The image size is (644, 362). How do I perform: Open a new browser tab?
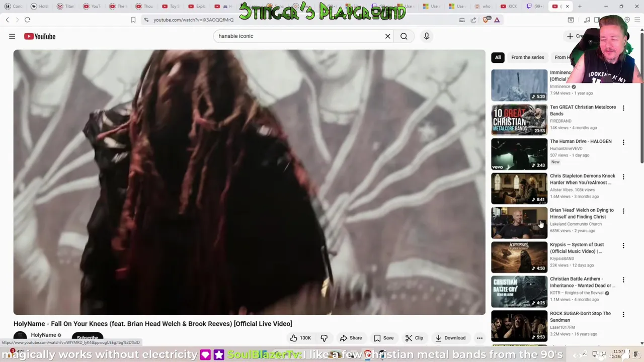click(x=580, y=7)
